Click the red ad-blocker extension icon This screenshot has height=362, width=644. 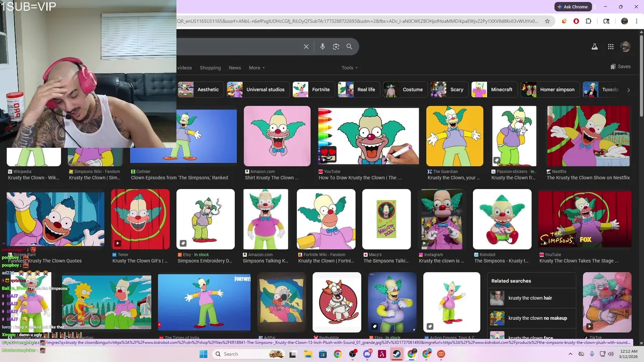pos(576,21)
